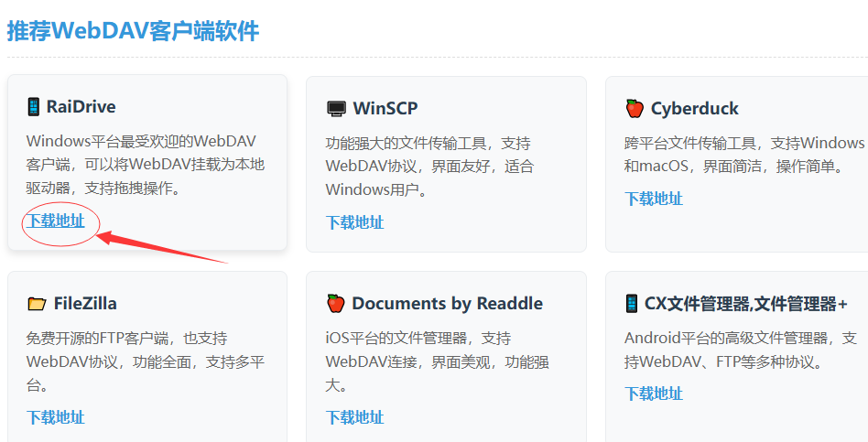Click the phone icon beside RaiDrive
This screenshot has width=868, height=442.
tap(34, 106)
